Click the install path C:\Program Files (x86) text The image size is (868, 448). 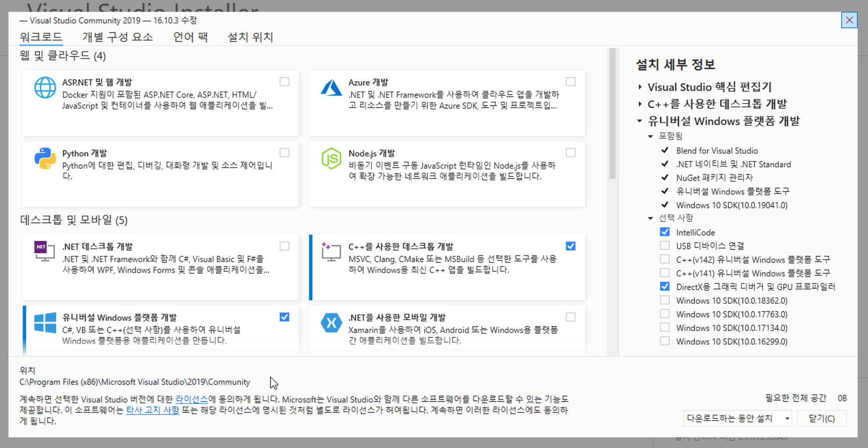[135, 382]
